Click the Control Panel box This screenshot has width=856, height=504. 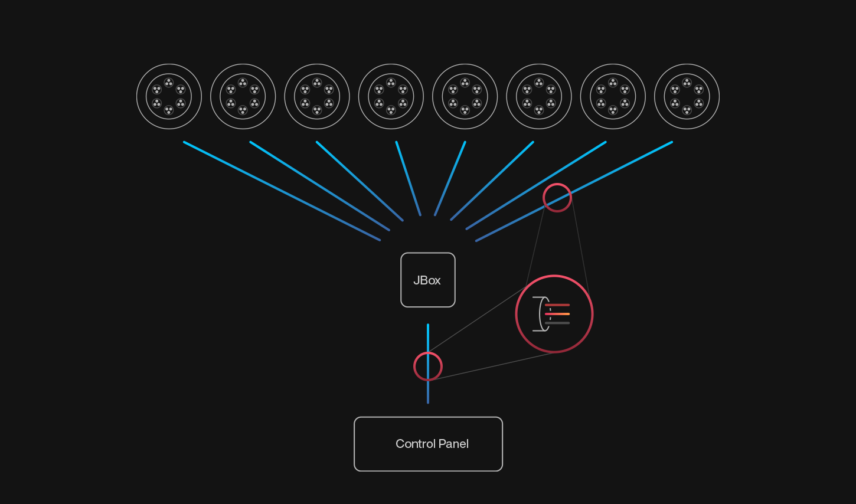[428, 444]
